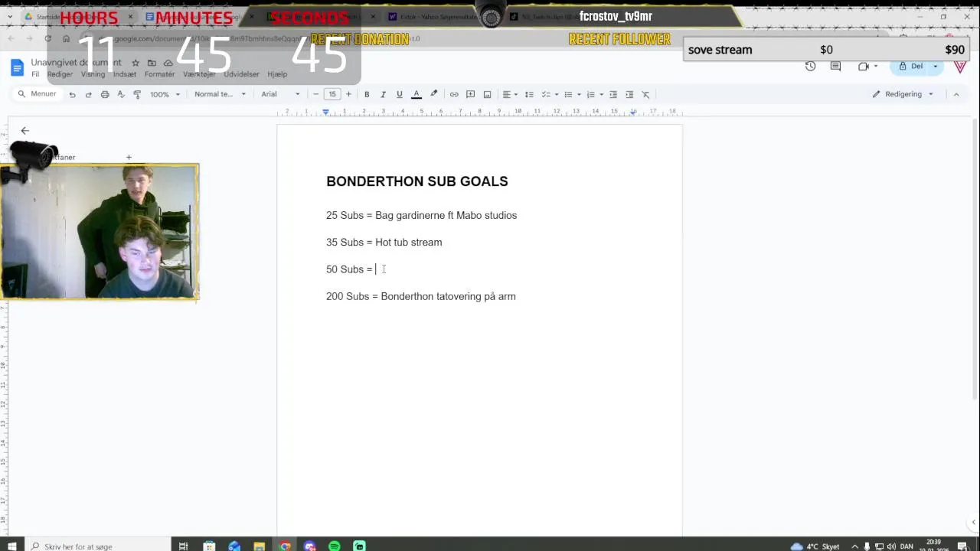Open the Rediger menu

pyautogui.click(x=60, y=74)
